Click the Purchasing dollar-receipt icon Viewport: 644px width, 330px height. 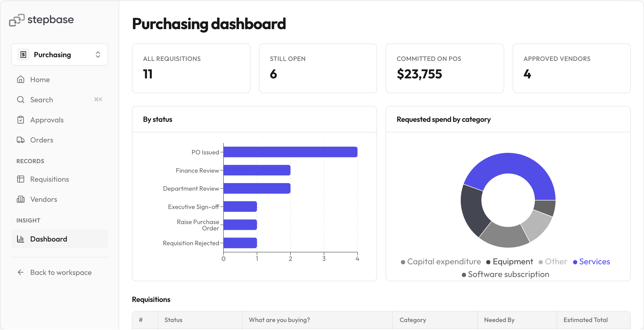(23, 55)
